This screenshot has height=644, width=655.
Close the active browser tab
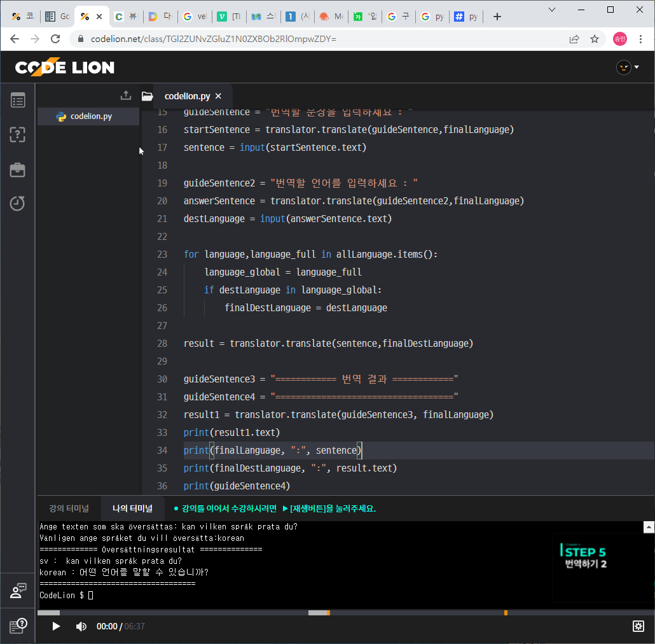(99, 17)
